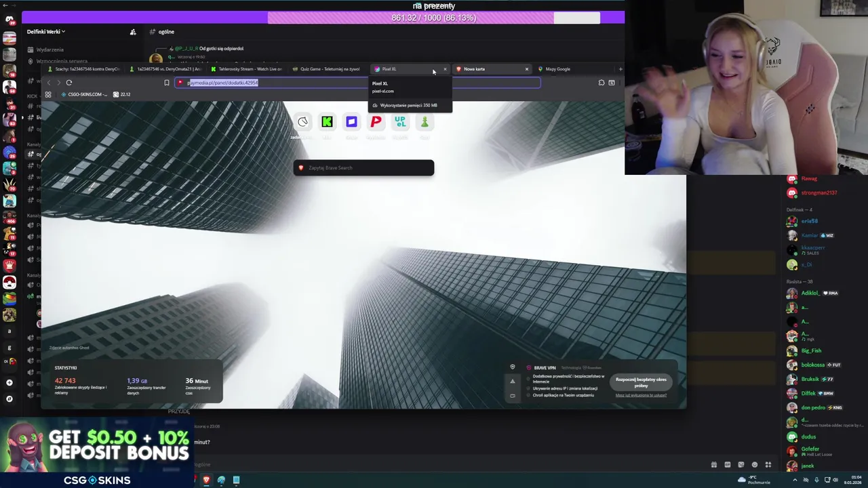Open the UPeL shortcut tile
Image resolution: width=868 pixels, height=488 pixels.
pos(400,122)
